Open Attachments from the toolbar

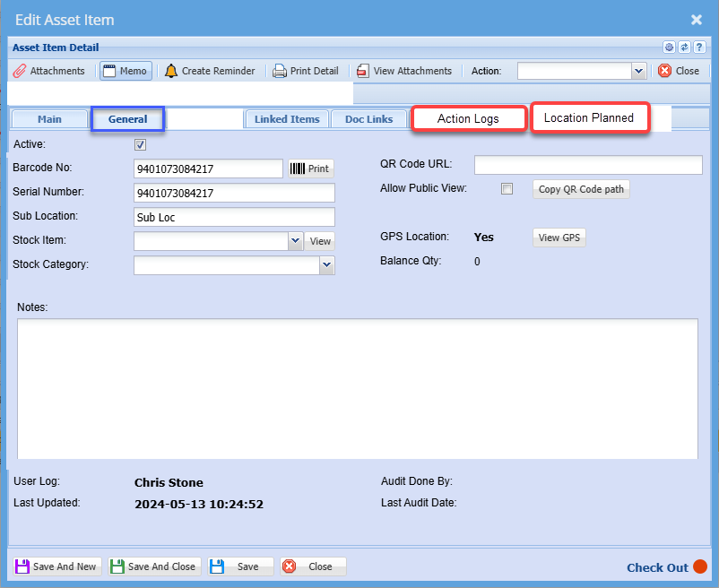point(49,71)
